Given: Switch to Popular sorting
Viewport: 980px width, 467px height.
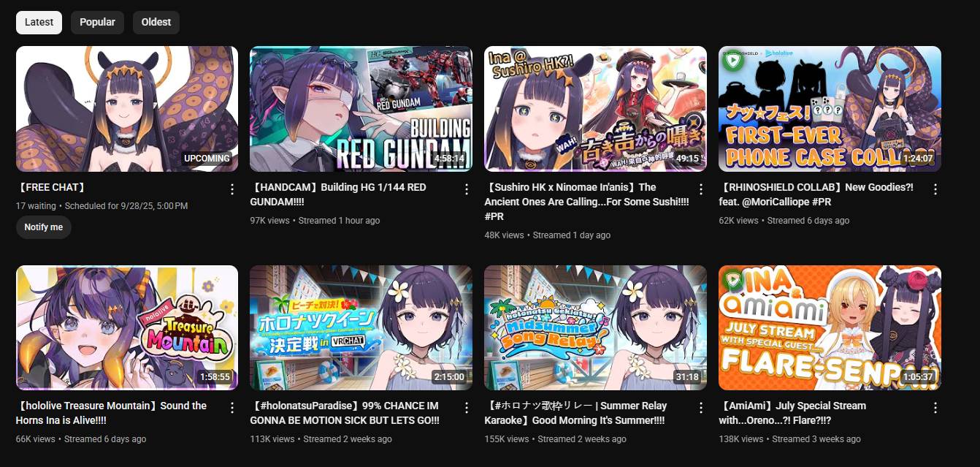Looking at the screenshot, I should click(97, 23).
